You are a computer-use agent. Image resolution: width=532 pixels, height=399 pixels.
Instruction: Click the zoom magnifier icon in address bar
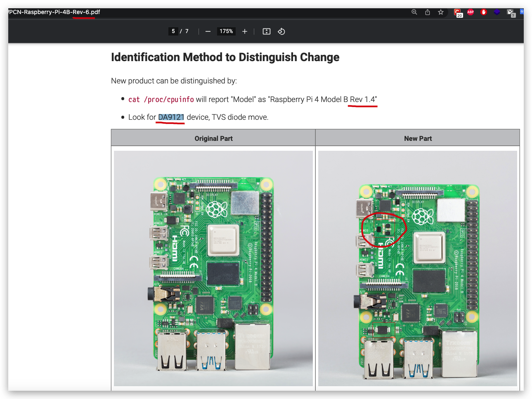414,12
